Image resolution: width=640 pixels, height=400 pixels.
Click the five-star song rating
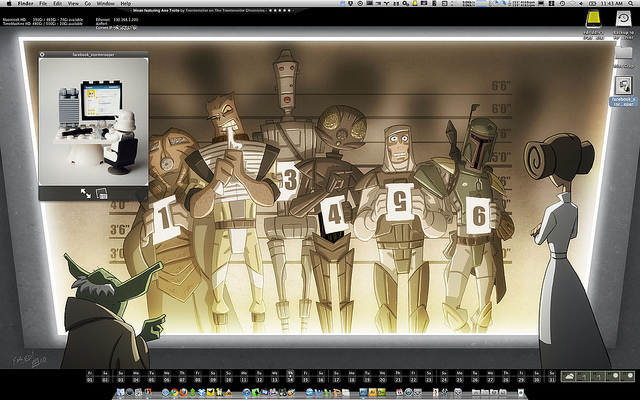click(280, 10)
